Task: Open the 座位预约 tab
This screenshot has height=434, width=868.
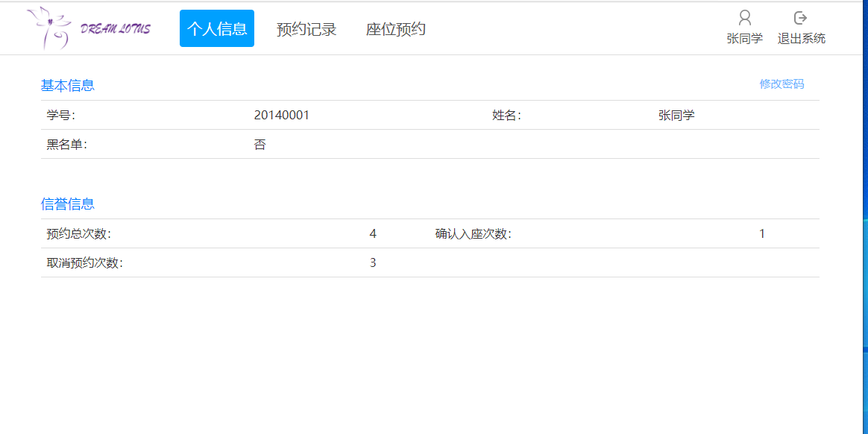Action: tap(394, 28)
